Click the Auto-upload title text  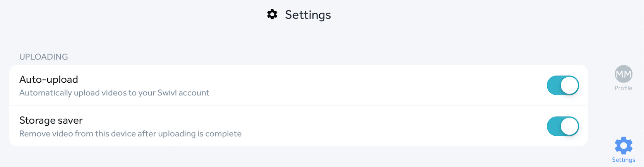[49, 79]
